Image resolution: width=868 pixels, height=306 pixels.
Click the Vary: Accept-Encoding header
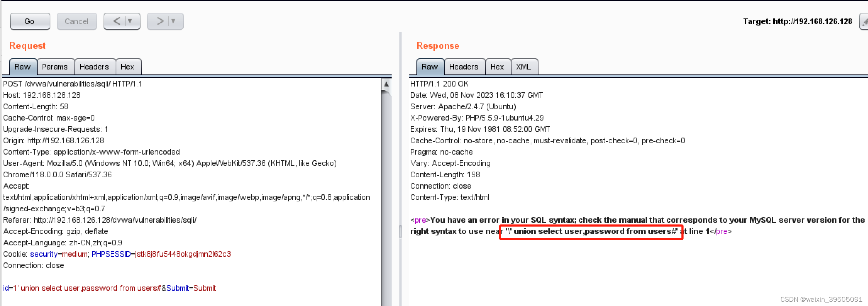coord(450,163)
